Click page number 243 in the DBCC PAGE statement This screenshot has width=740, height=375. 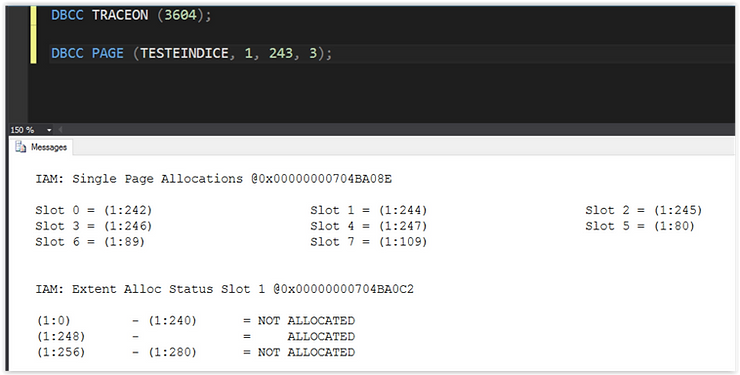281,53
